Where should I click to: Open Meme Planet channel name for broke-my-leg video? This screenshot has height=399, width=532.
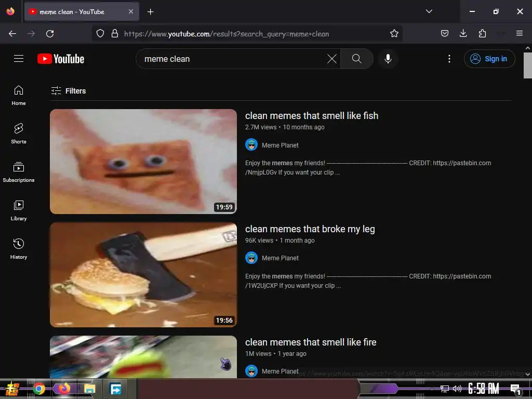click(x=280, y=258)
